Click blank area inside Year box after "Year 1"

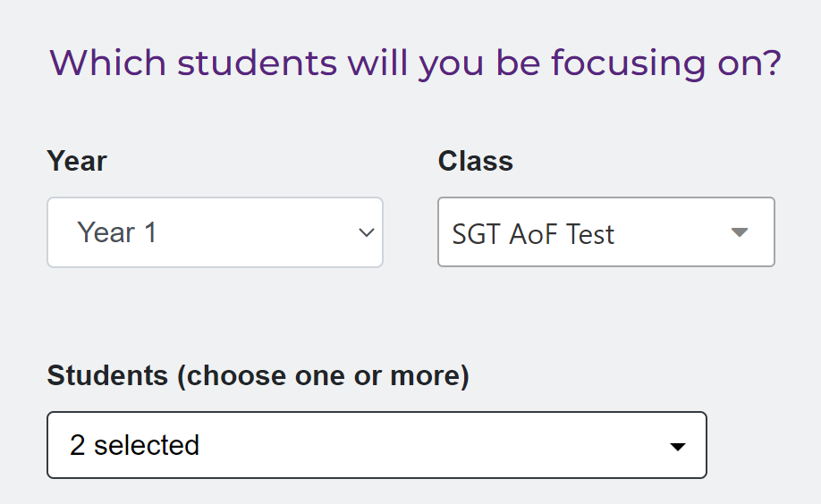click(259, 233)
